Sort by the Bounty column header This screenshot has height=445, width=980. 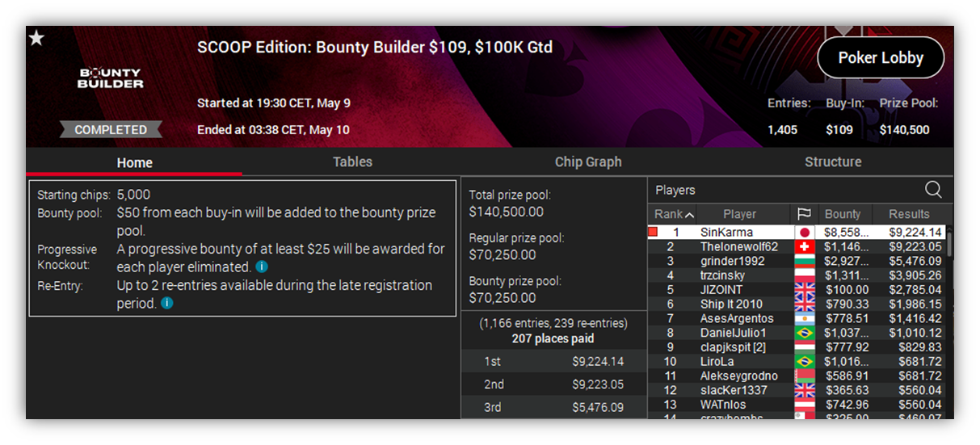pyautogui.click(x=843, y=214)
